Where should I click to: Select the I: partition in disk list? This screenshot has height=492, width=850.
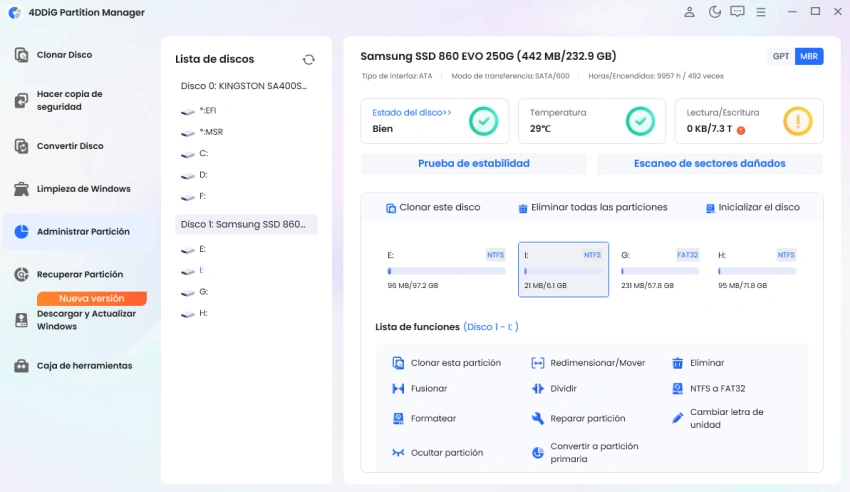[246, 270]
